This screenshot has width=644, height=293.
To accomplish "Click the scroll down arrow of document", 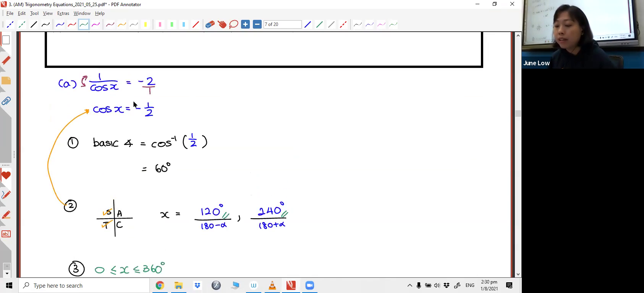I will coord(518,274).
